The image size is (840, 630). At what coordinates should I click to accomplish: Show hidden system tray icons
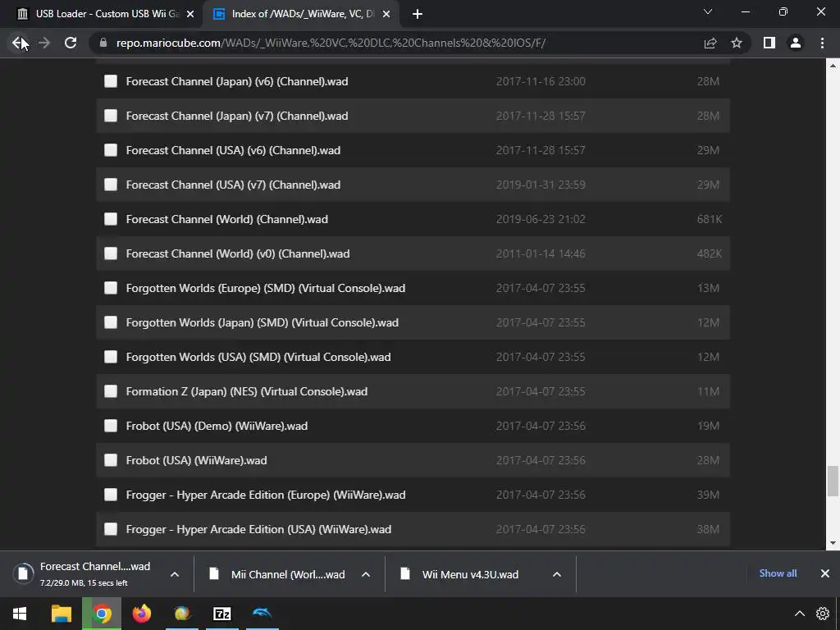[799, 614]
